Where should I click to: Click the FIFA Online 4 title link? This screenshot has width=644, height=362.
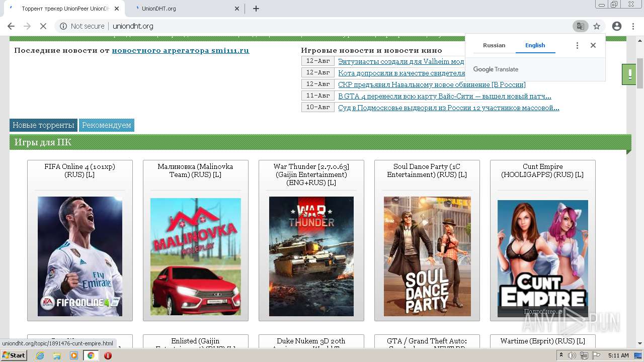pyautogui.click(x=80, y=170)
